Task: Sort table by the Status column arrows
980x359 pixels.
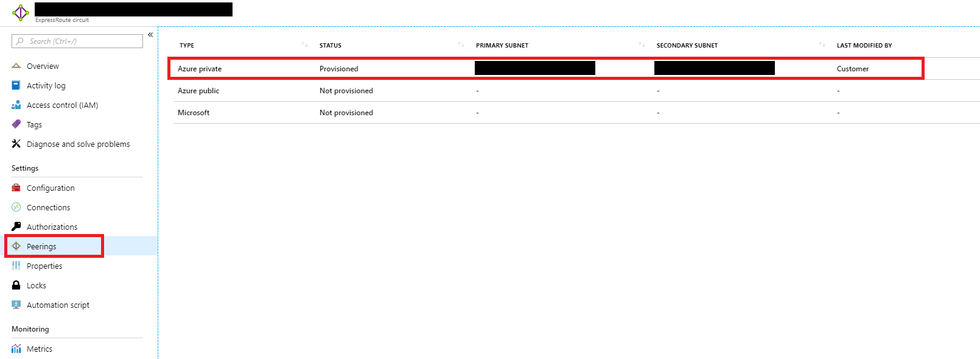Action: click(461, 45)
